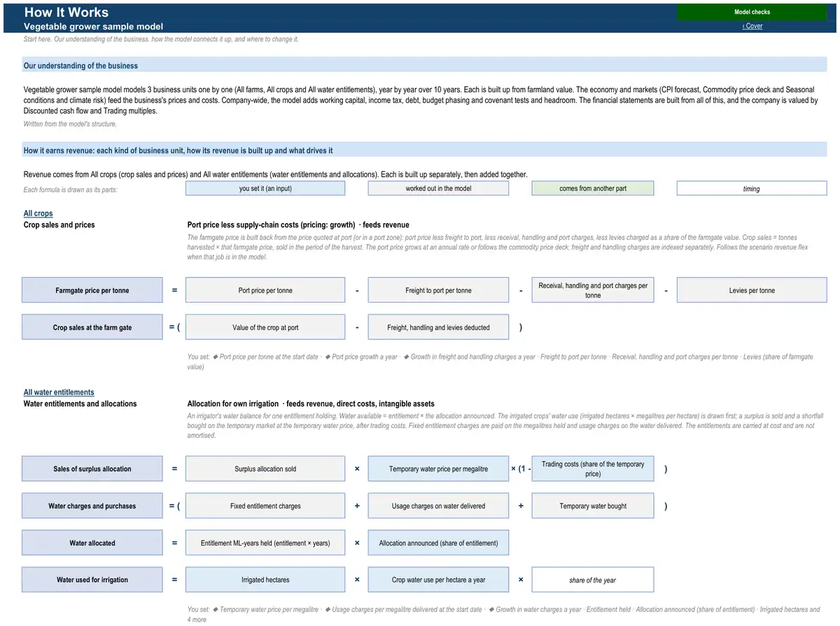The image size is (840, 626).
Task: Select the 'comes from another part' legend box
Action: tap(593, 188)
